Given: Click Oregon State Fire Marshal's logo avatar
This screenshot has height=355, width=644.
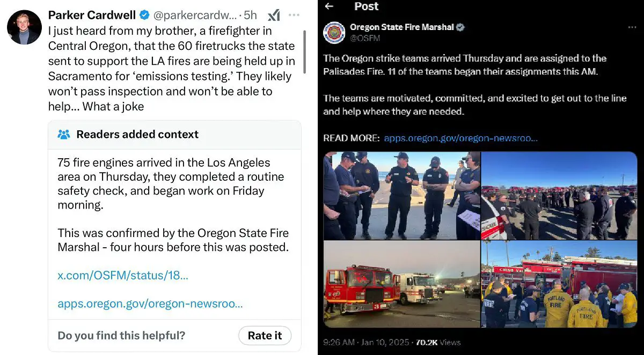Looking at the screenshot, I should tap(334, 32).
